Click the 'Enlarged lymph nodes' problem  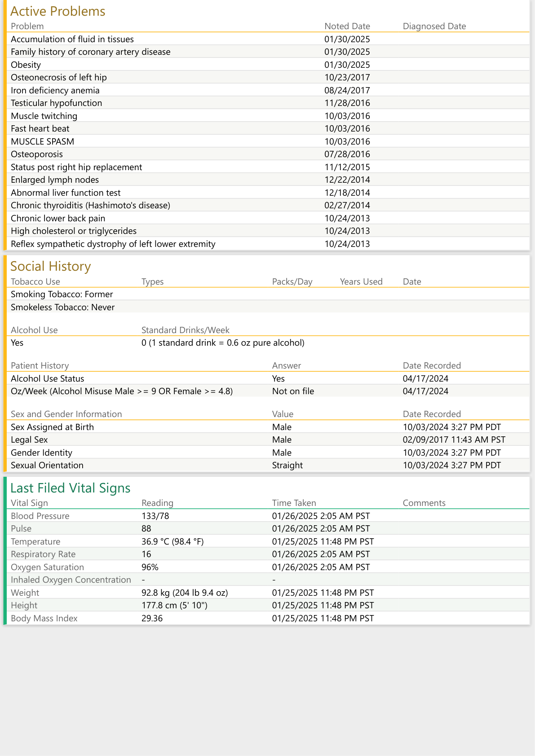point(55,180)
